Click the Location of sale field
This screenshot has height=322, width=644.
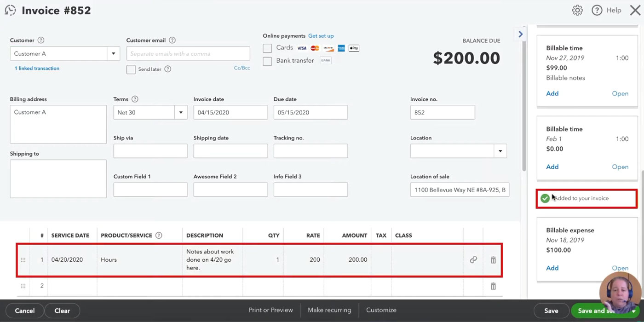[x=460, y=190]
